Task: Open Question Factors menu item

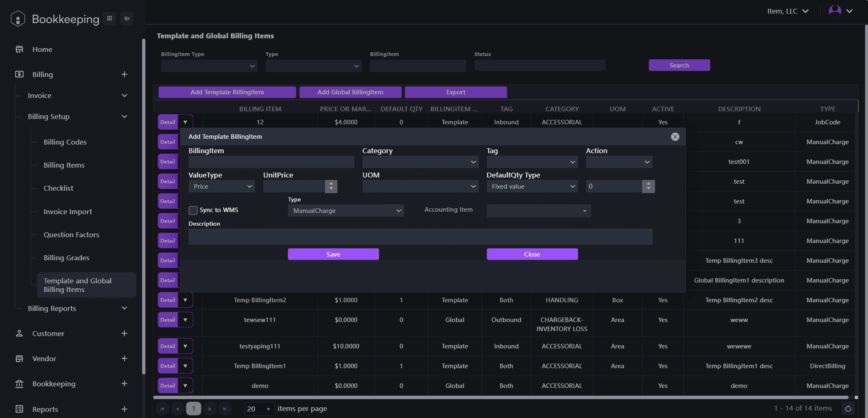Action: [x=71, y=234]
